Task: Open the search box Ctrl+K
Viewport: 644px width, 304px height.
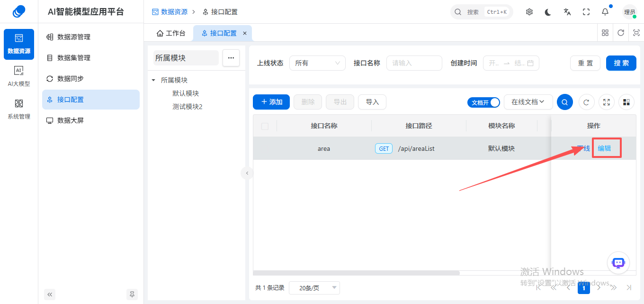Action: point(482,12)
